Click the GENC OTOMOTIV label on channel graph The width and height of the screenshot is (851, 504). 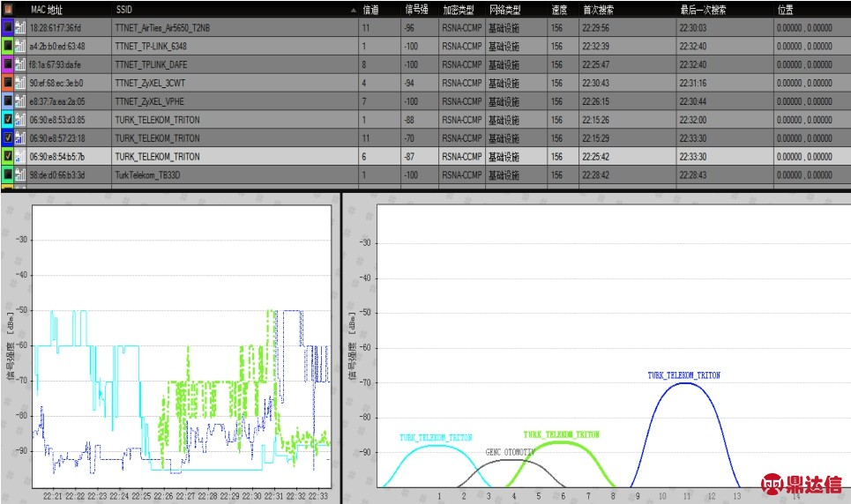tap(511, 452)
